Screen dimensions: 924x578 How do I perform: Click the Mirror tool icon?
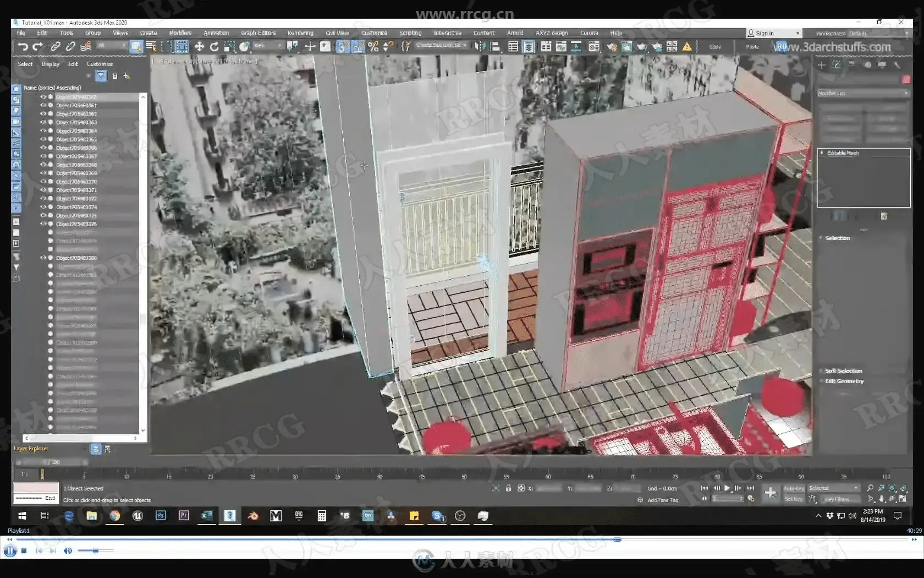click(480, 47)
